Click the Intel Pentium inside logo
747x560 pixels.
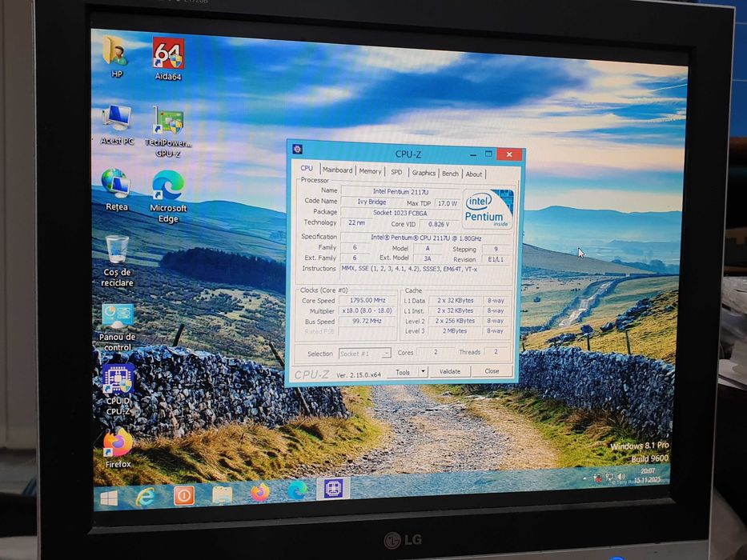(488, 210)
